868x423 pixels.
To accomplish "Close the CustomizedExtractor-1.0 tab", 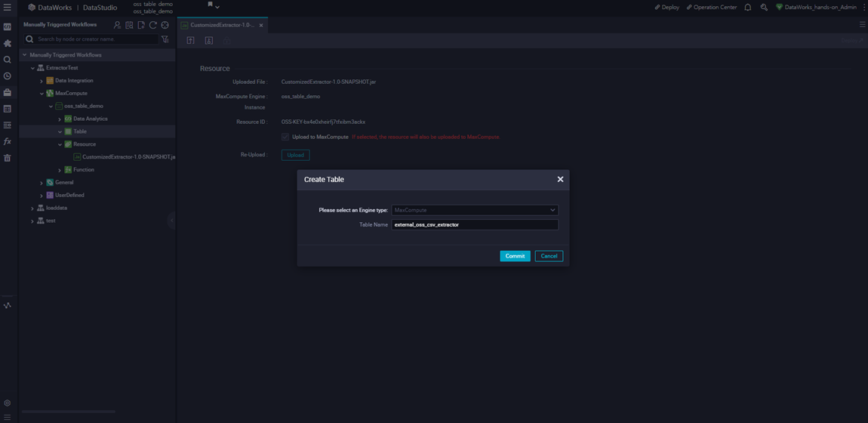I will (x=261, y=26).
